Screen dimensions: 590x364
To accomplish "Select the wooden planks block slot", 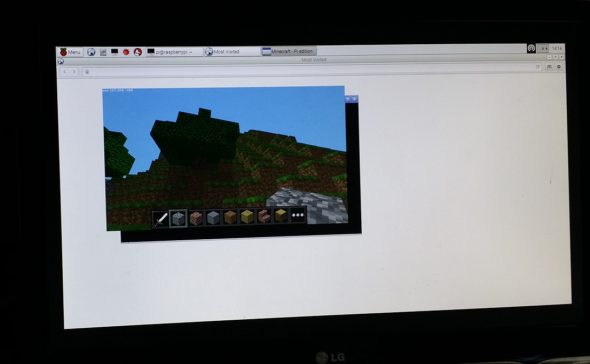I will (229, 217).
